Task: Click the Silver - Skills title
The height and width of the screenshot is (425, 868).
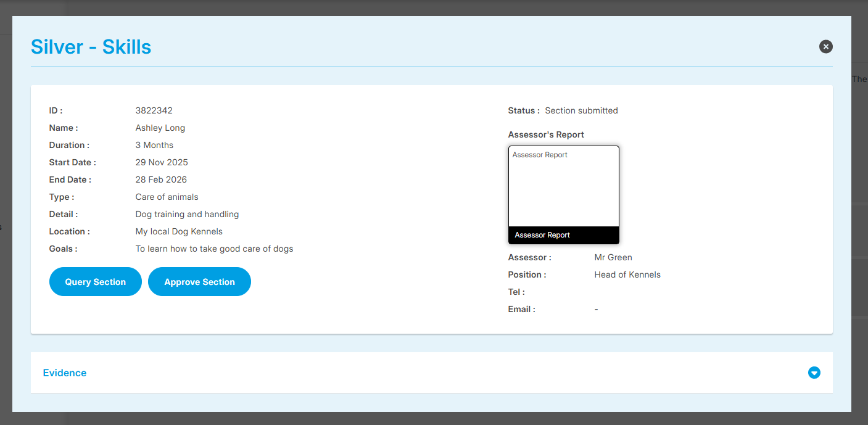Action: [x=91, y=47]
